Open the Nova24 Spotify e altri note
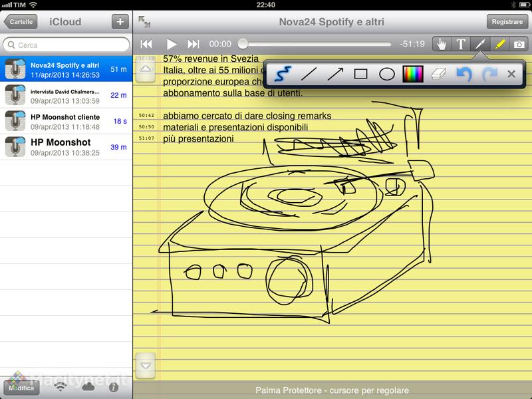This screenshot has height=399, width=532. coord(66,69)
